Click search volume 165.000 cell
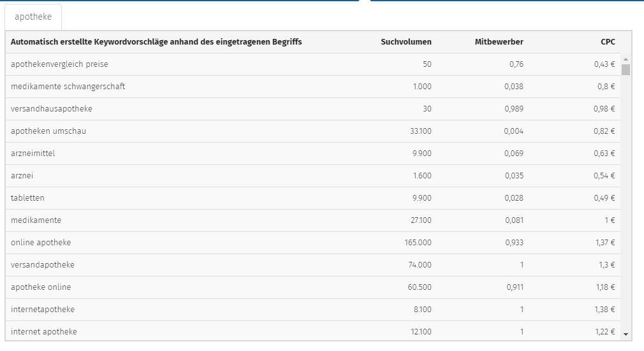The height and width of the screenshot is (351, 644). (x=418, y=243)
